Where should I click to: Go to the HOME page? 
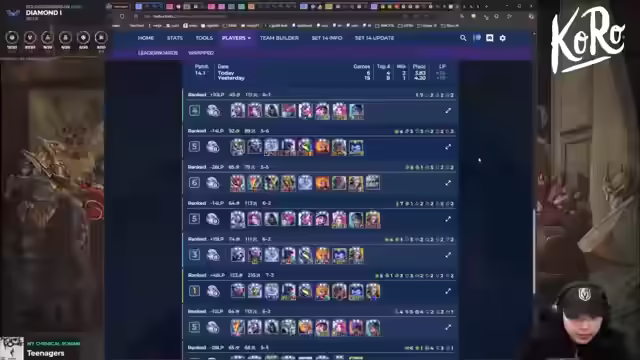click(146, 38)
